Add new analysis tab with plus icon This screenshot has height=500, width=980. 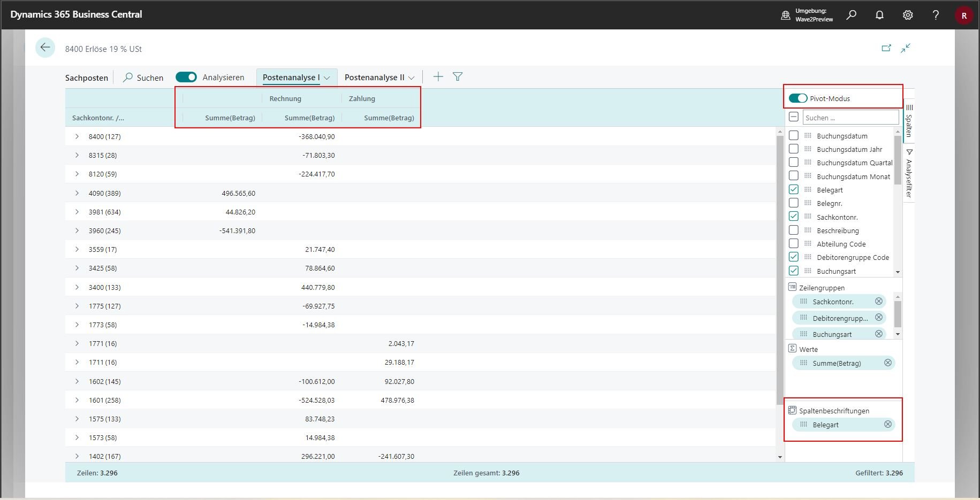pos(438,76)
